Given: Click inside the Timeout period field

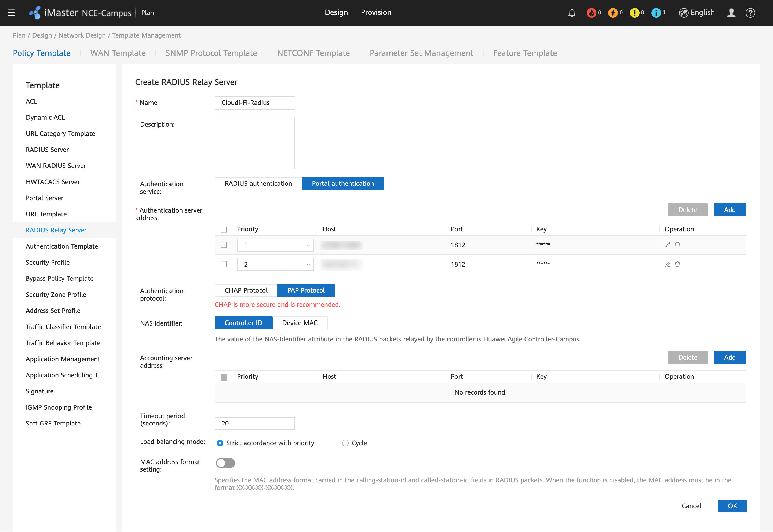Looking at the screenshot, I should [x=255, y=423].
